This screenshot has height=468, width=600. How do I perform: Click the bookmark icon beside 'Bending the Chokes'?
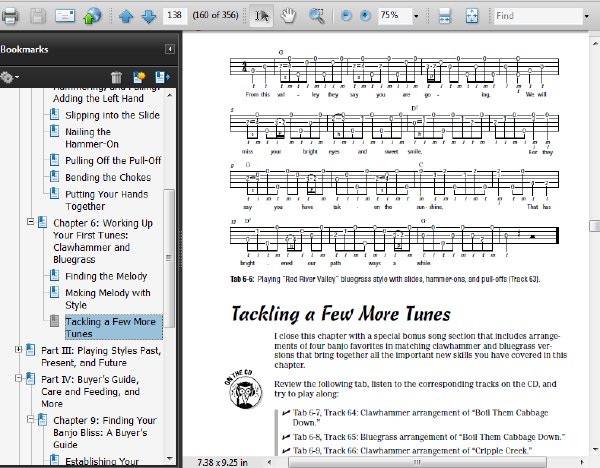[x=55, y=176]
